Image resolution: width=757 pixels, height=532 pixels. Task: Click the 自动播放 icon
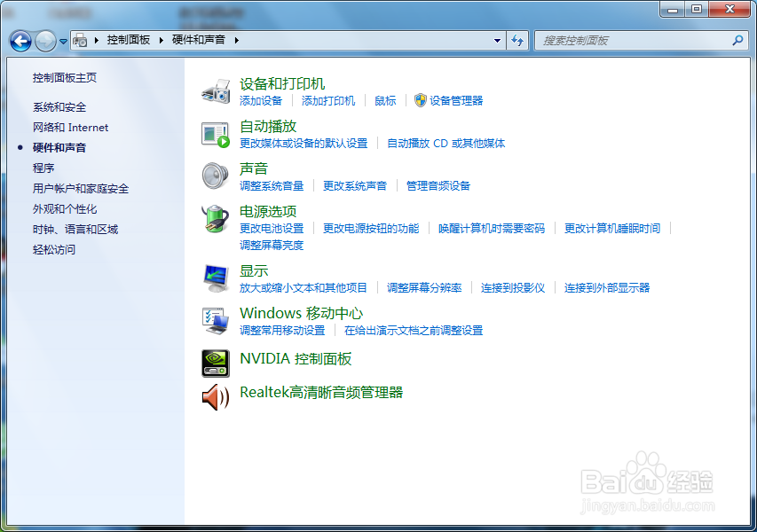(215, 133)
